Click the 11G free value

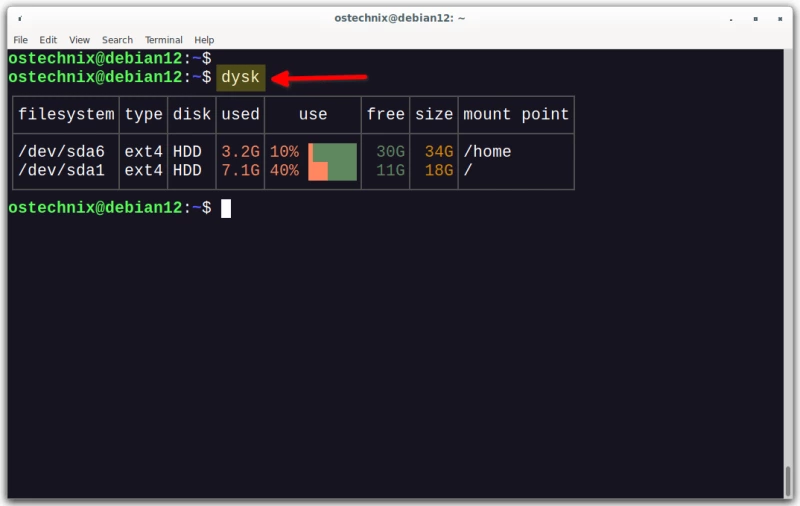390,170
